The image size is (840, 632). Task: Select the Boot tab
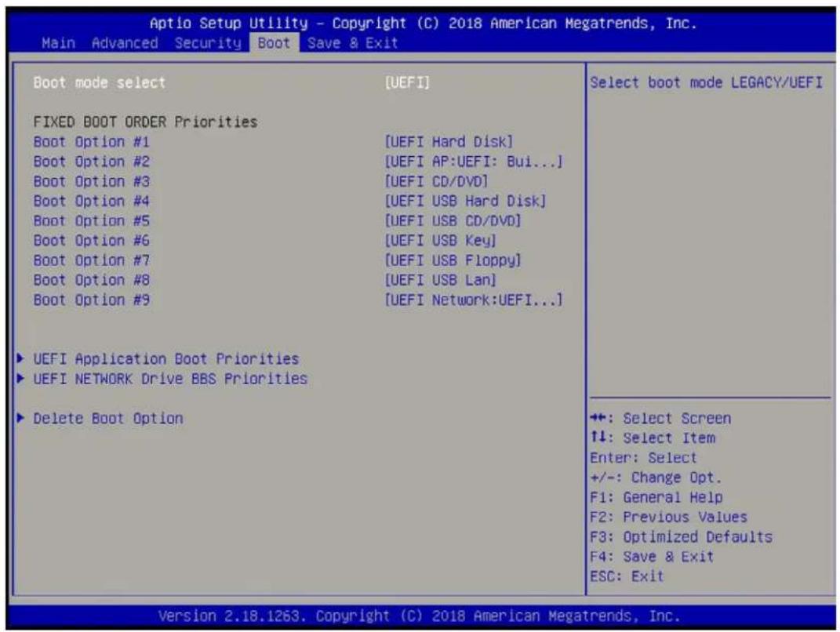coord(274,43)
